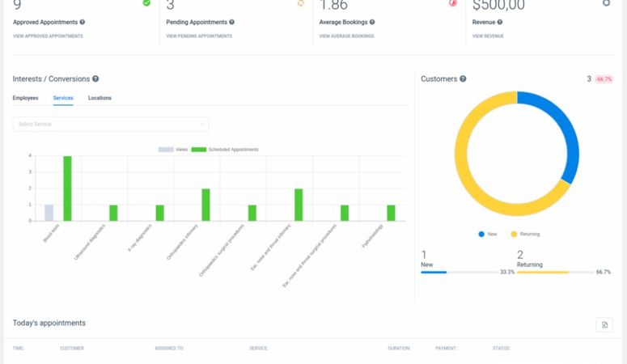The image size is (627, 364).
Task: Switch to the Locations tab
Action: (100, 98)
